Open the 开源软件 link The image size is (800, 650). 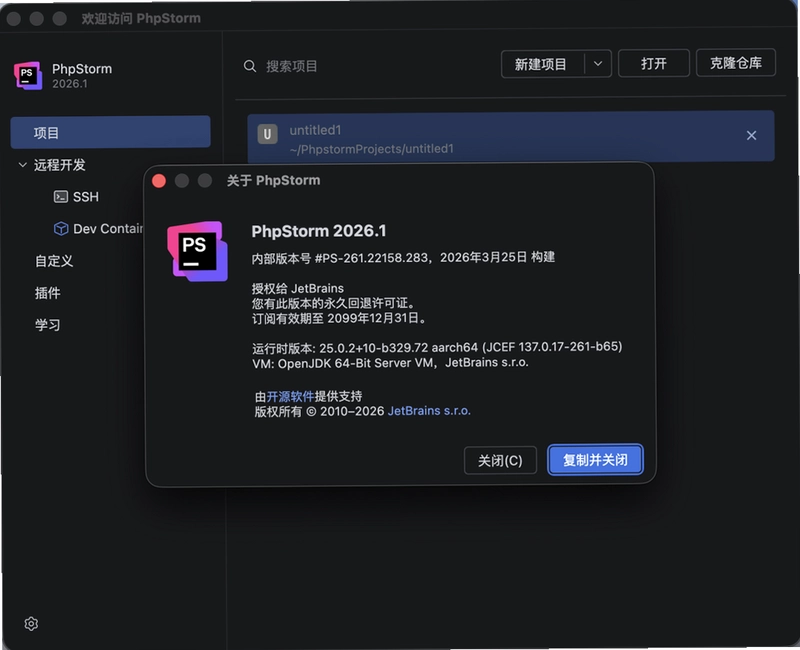pyautogui.click(x=290, y=396)
